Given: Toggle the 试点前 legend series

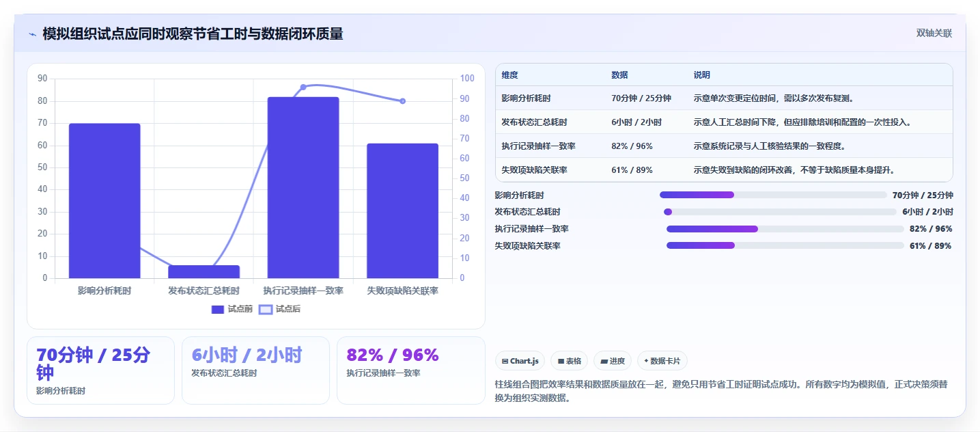Looking at the screenshot, I should coord(232,309).
